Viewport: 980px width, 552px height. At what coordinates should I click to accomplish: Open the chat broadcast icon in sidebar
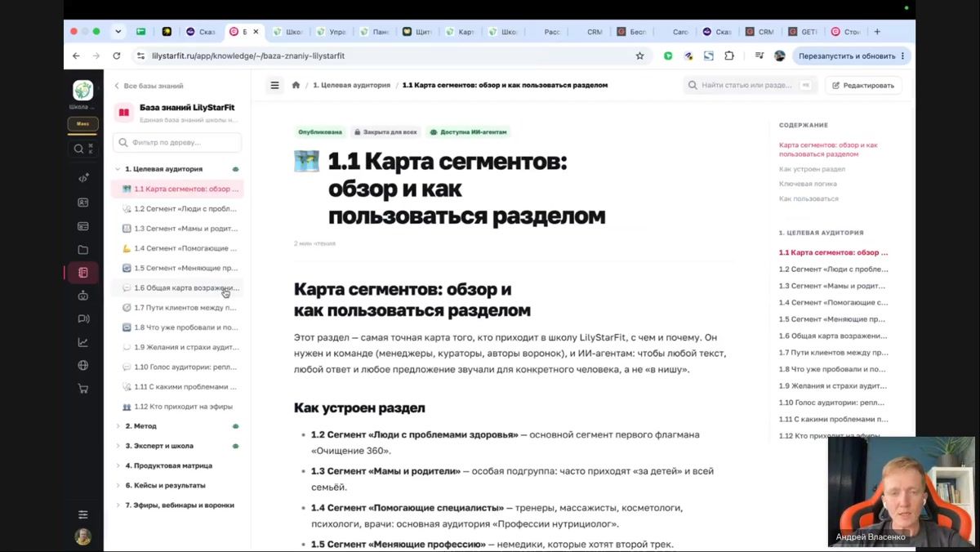coord(82,319)
